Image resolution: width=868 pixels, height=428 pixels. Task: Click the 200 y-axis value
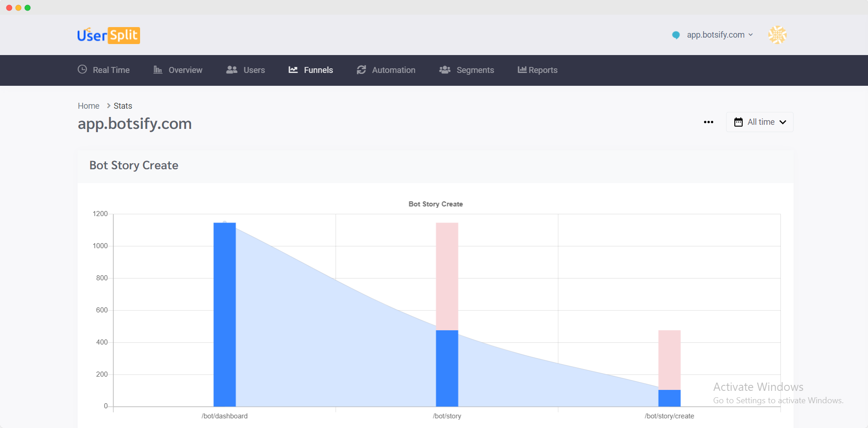(x=102, y=374)
